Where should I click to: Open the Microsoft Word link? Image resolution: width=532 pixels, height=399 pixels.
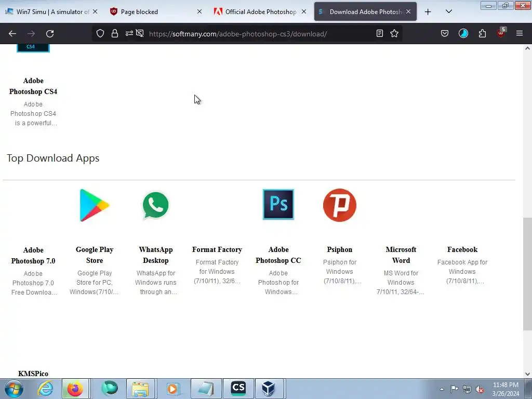(x=401, y=255)
